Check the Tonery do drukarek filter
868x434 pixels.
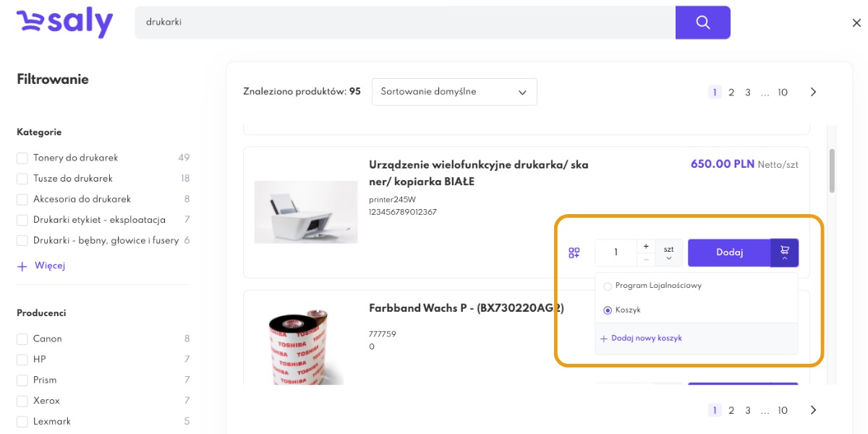[x=22, y=158]
